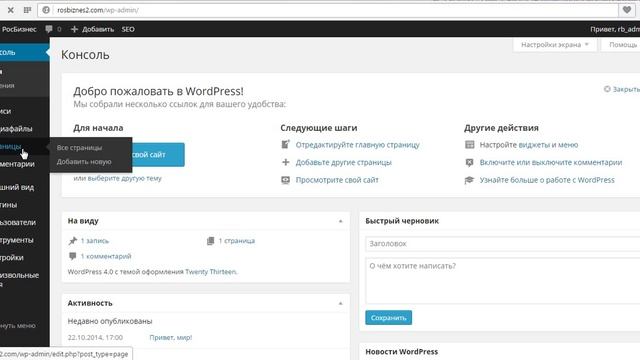Click Закрыть to dismiss welcome panel
The width and height of the screenshot is (640, 360).
point(626,89)
